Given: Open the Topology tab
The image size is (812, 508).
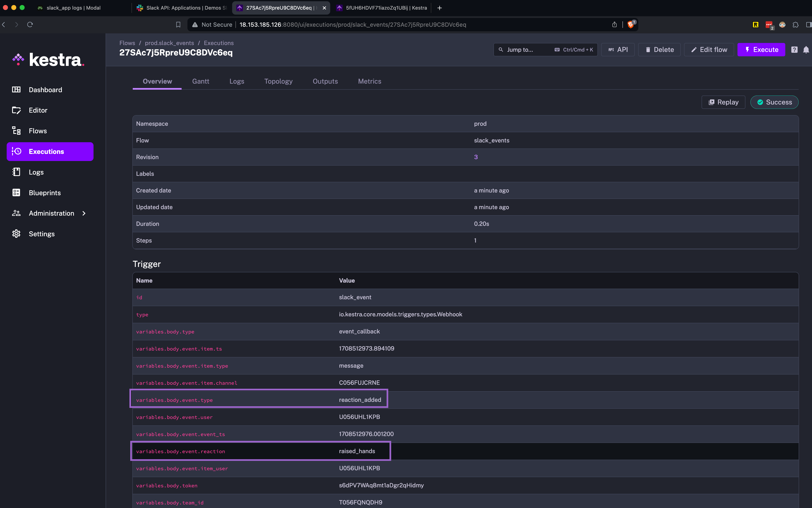Looking at the screenshot, I should 278,81.
